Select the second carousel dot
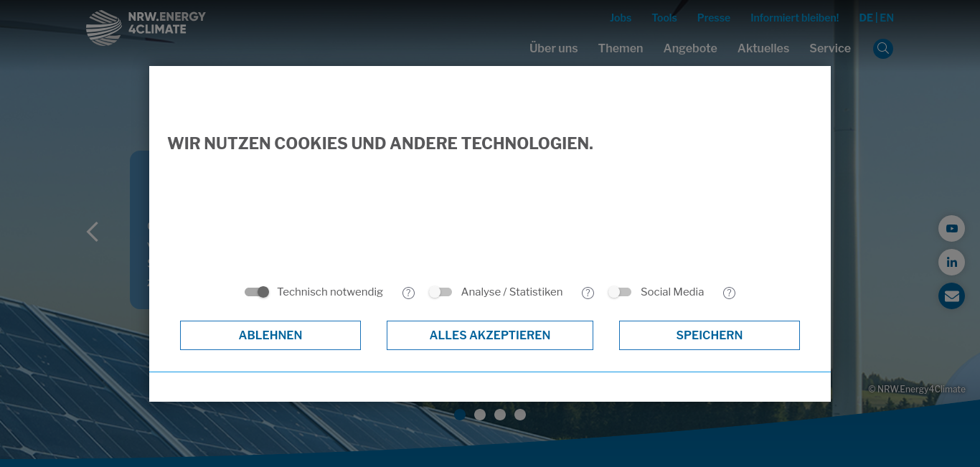This screenshot has height=467, width=980. click(x=480, y=415)
